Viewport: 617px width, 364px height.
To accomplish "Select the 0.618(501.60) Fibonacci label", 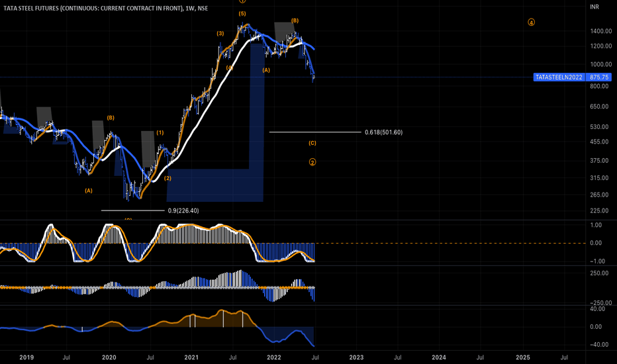I will tap(384, 132).
